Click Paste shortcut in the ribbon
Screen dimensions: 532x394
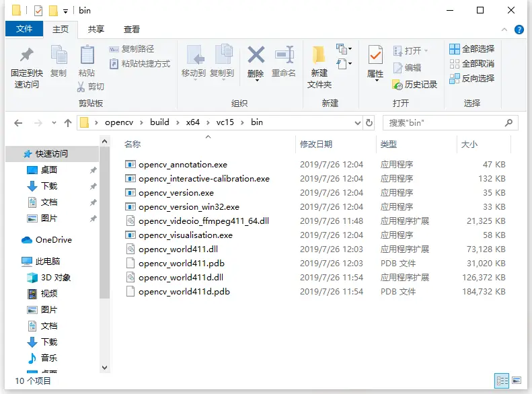[x=140, y=64]
